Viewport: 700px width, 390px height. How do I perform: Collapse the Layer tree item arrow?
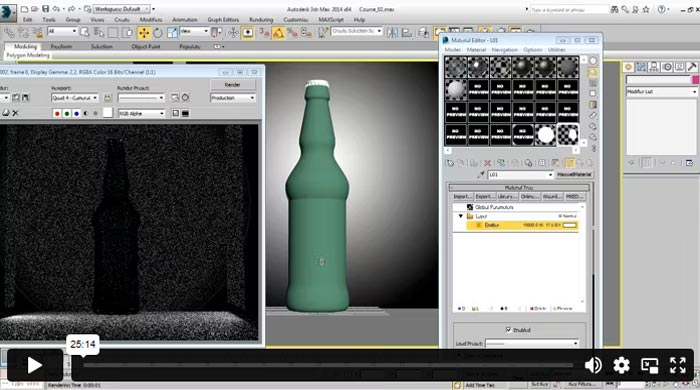[x=461, y=216]
